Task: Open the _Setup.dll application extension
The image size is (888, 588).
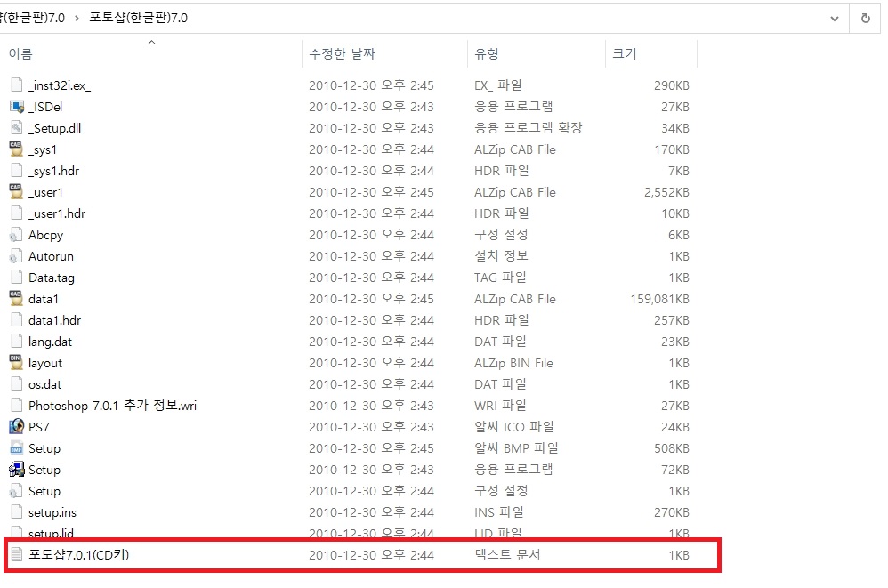Action: coord(44,127)
